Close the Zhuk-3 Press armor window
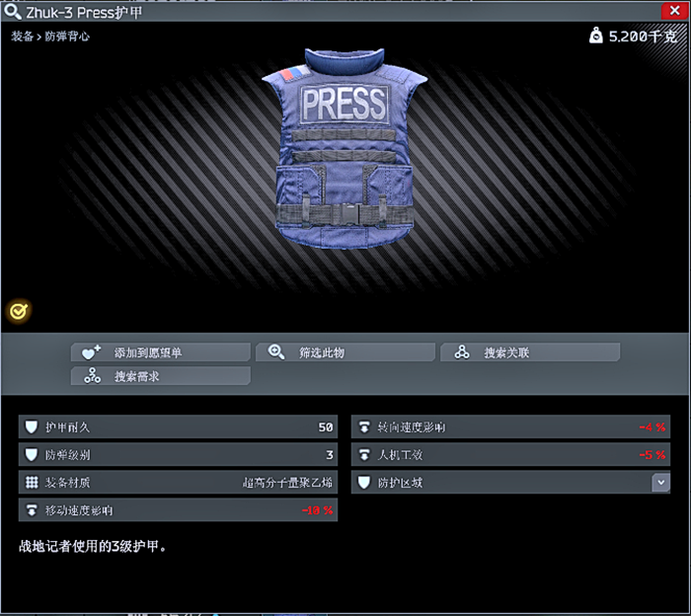Viewport: 691px width, 616px height. click(x=674, y=11)
